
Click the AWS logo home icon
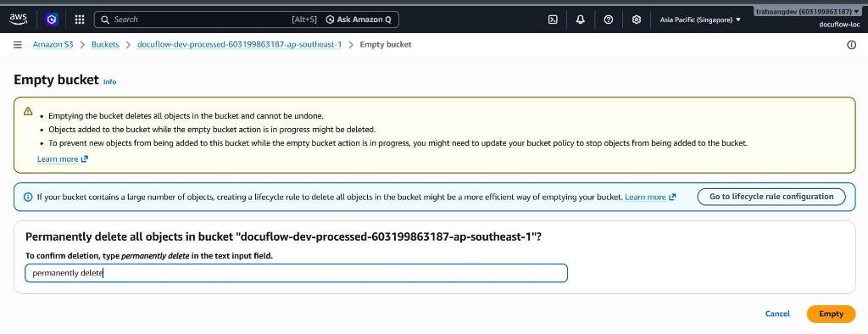(x=19, y=19)
